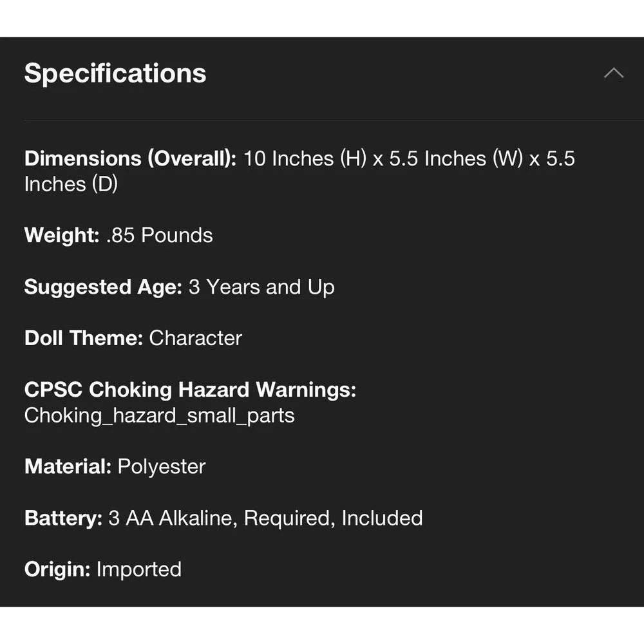Select the .85 Pounds value
This screenshot has height=644, width=644.
[159, 235]
